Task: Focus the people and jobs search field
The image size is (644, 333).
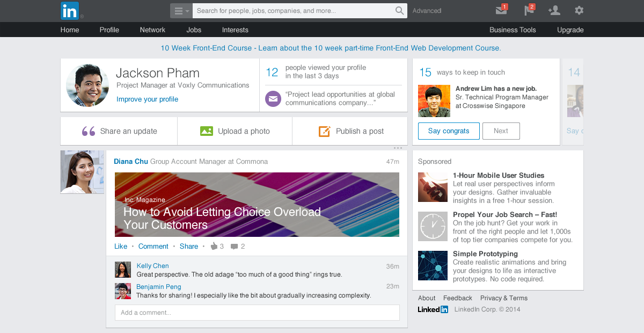Action: coord(293,11)
